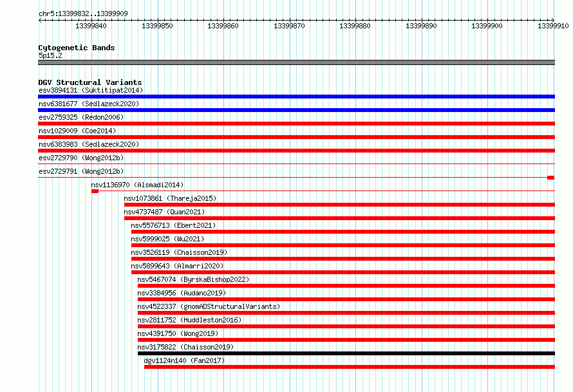Open nsv5999025 (Wu2021) variant label
The width and height of the screenshot is (573, 392).
(x=167, y=239)
